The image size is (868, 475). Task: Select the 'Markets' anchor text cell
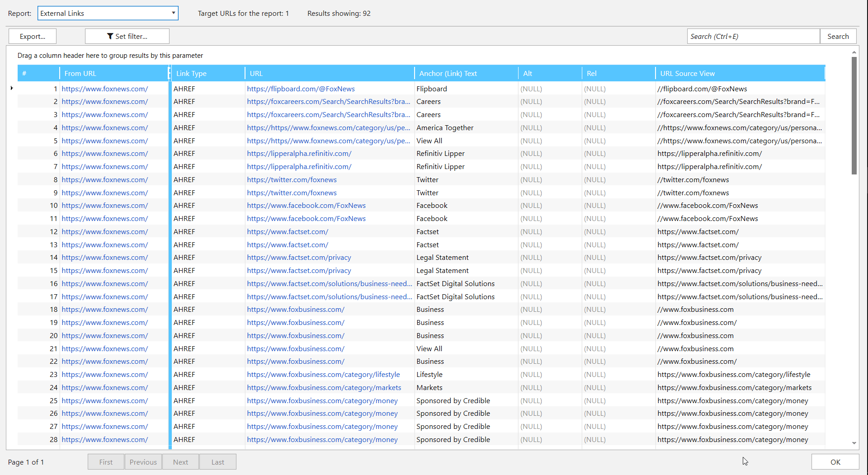point(466,388)
